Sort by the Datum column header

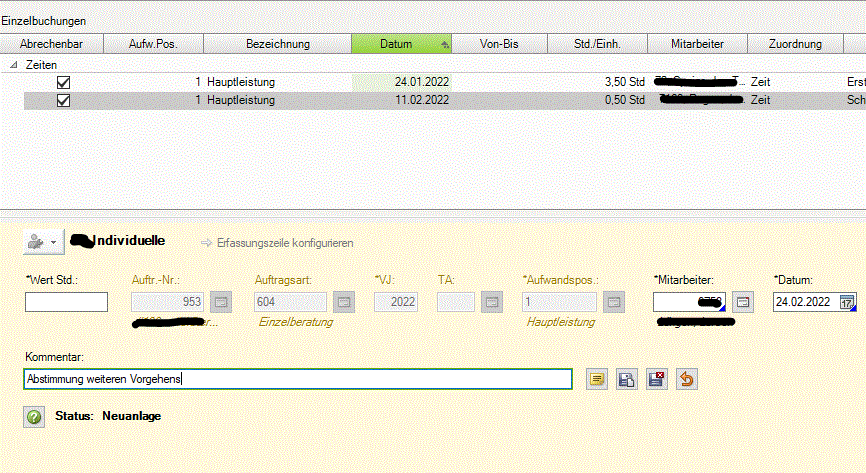pos(402,44)
